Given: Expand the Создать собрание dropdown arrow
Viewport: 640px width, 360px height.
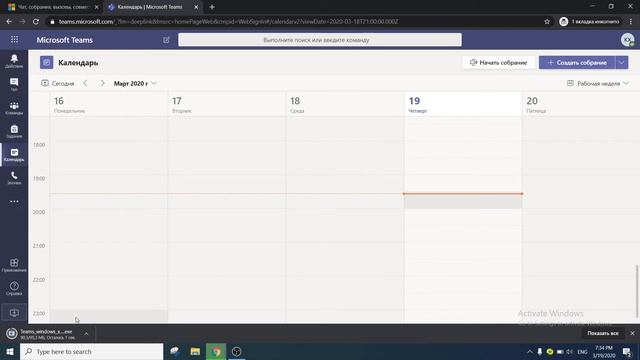Looking at the screenshot, I should click(622, 62).
